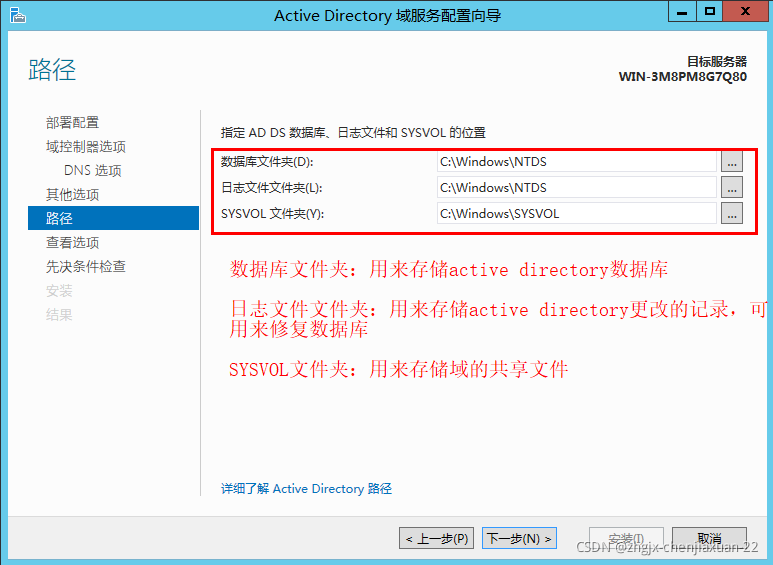Click the 目标服务器 heading text
773x565 pixels.
point(717,62)
